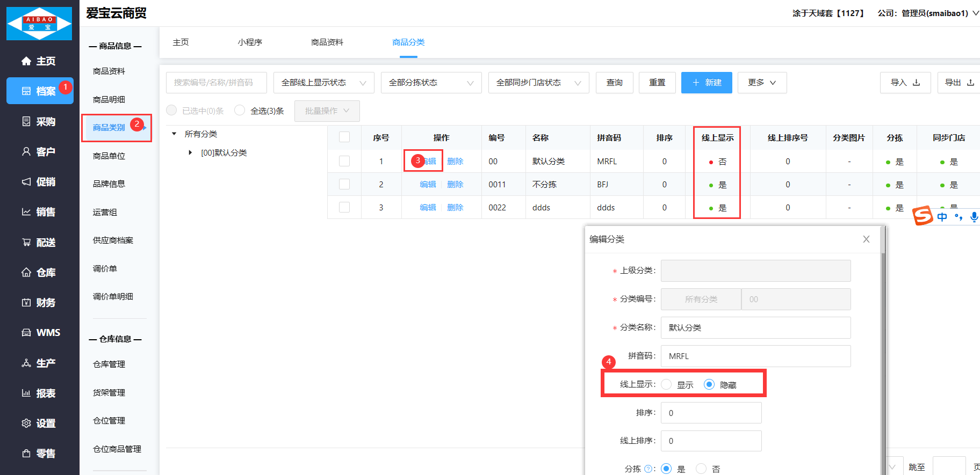Image resolution: width=980 pixels, height=475 pixels.
Task: Click the 查询 search button
Action: click(615, 83)
